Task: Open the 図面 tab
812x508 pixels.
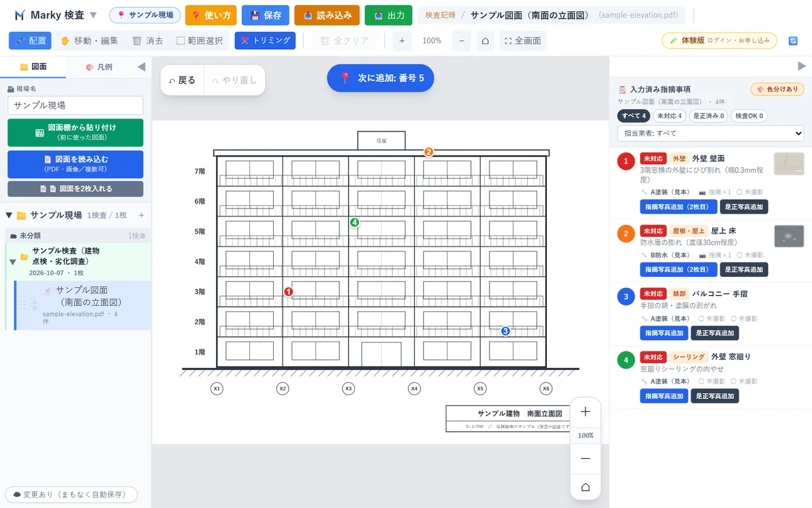Action: click(x=33, y=67)
